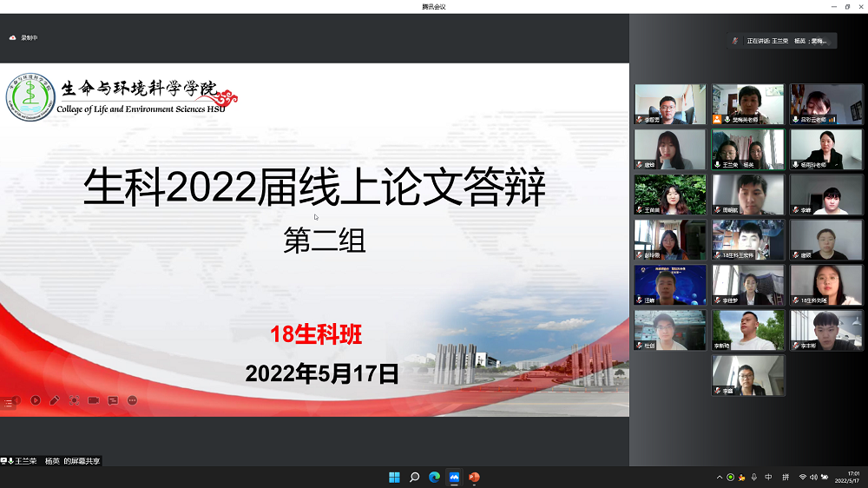Open the Windows Start menu
The image size is (868, 488).
[x=394, y=478]
